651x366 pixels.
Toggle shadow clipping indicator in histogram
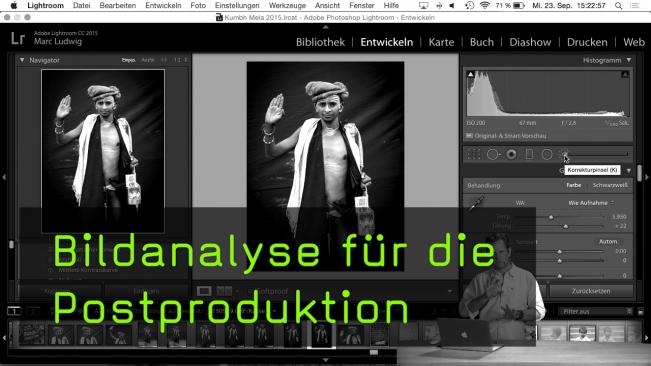pos(470,74)
